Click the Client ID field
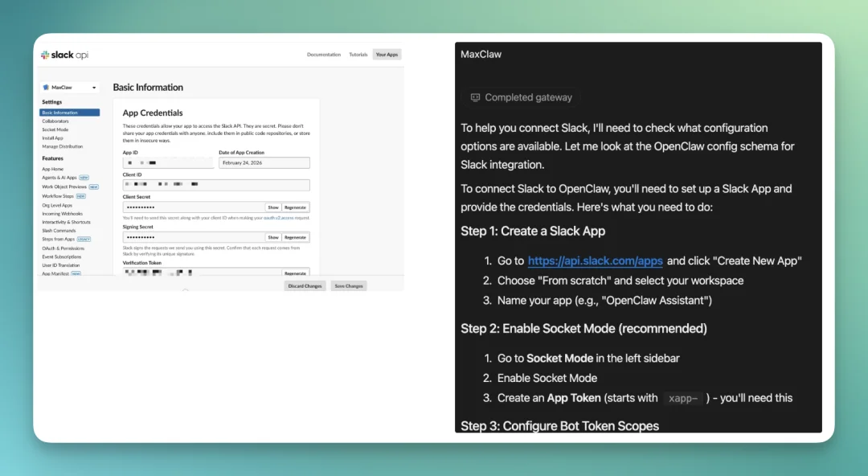The width and height of the screenshot is (868, 476). (215, 185)
